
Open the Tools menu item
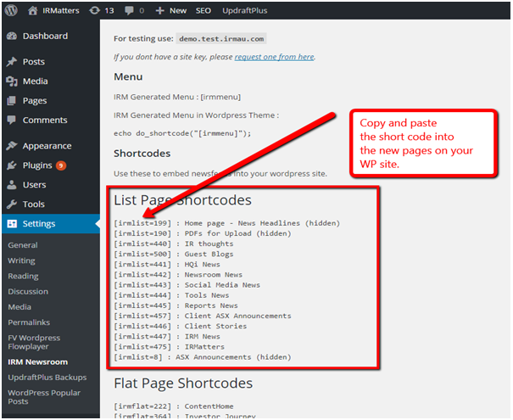[x=33, y=204]
